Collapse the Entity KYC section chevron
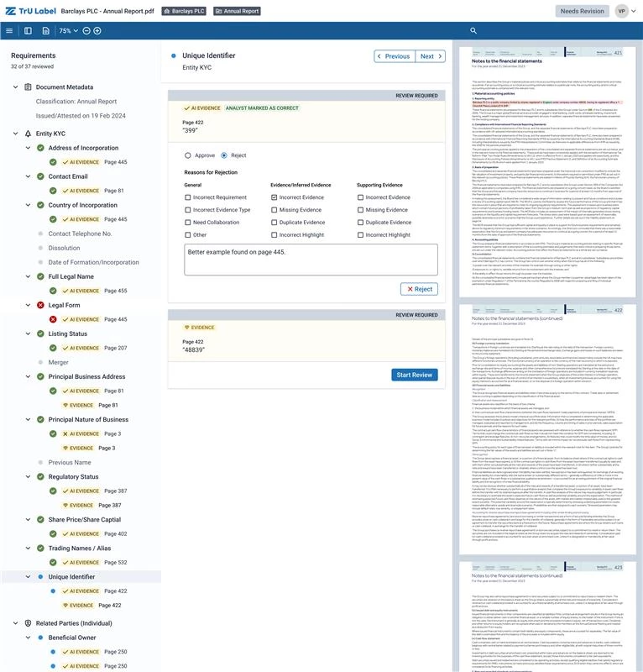 15,134
